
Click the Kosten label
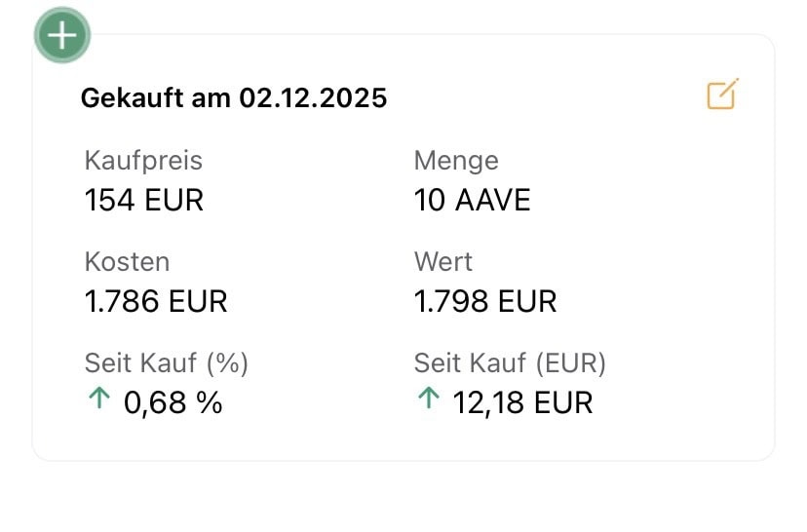[x=127, y=261]
